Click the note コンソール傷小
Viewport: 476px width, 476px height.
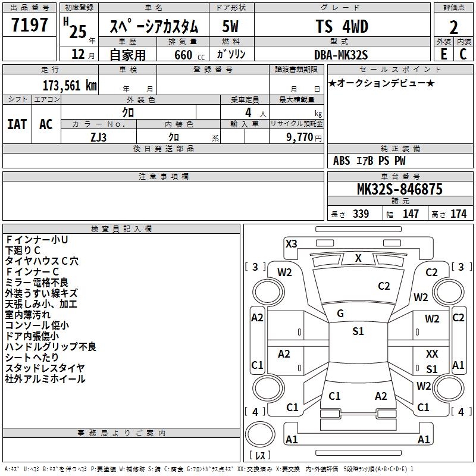(x=37, y=325)
